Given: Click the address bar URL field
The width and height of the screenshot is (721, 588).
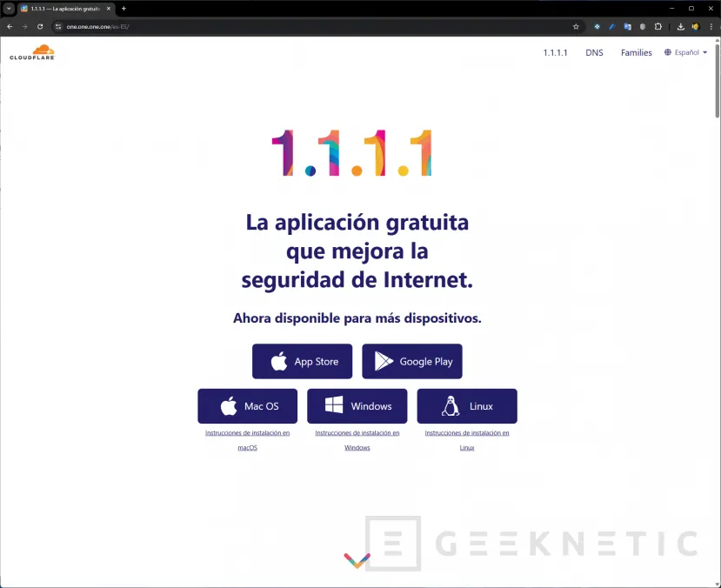Looking at the screenshot, I should point(317,27).
